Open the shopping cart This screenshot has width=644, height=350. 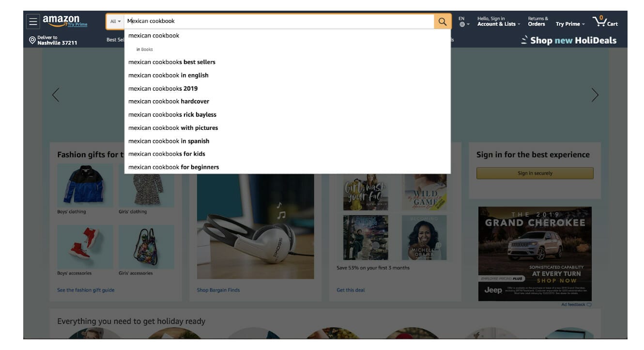coord(605,21)
